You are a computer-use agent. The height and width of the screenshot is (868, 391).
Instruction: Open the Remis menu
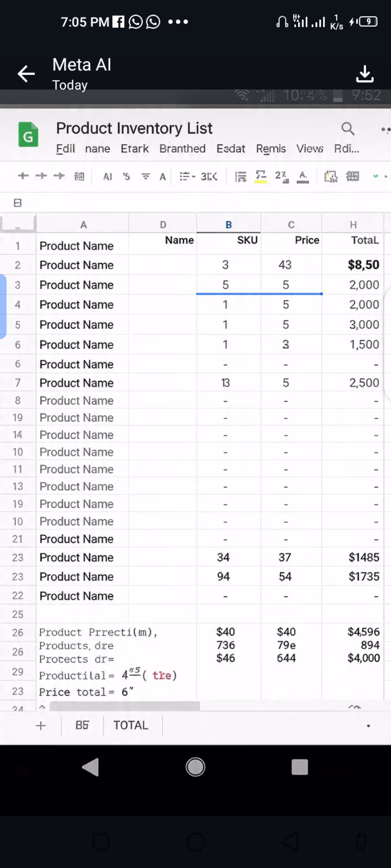[x=271, y=148]
